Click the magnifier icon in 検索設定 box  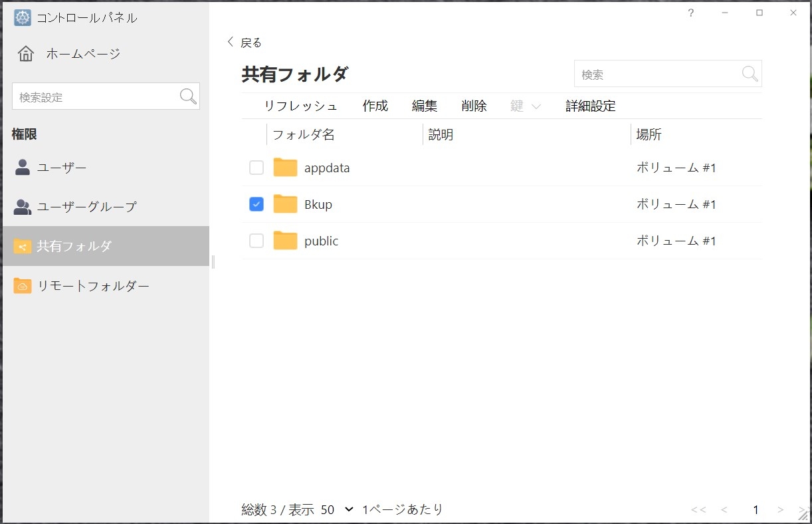pos(188,96)
